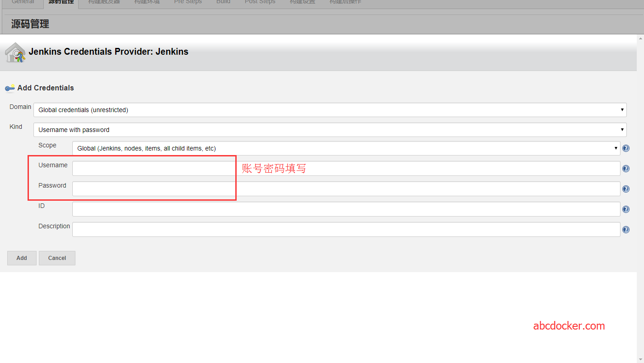The width and height of the screenshot is (644, 363).
Task: Click the Add button
Action: pos(21,258)
